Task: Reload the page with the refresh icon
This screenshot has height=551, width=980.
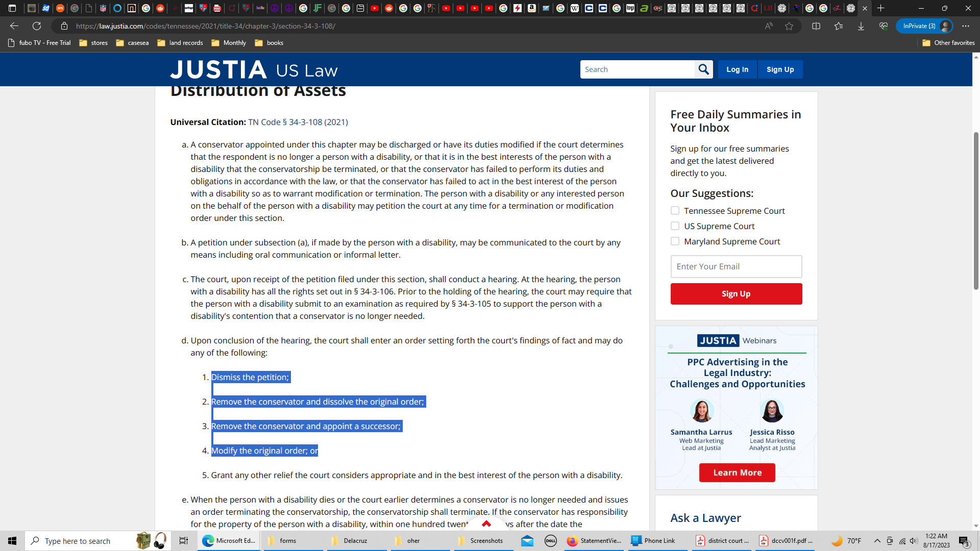Action: tap(37, 26)
